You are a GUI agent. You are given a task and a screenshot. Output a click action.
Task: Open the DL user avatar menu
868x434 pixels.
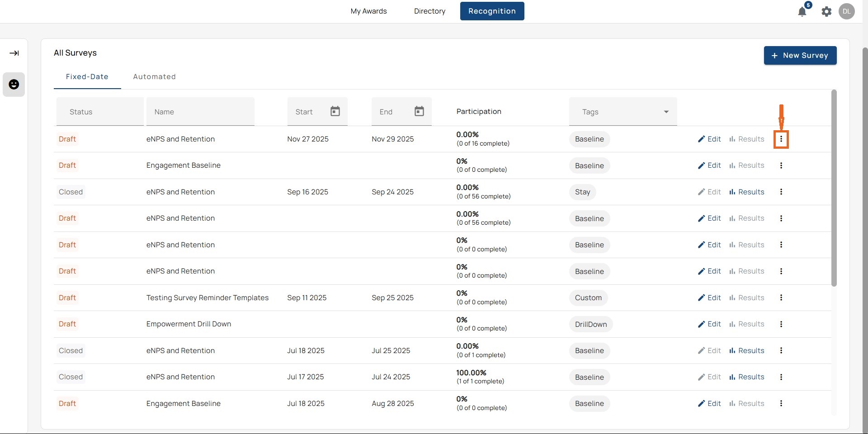[x=847, y=11]
